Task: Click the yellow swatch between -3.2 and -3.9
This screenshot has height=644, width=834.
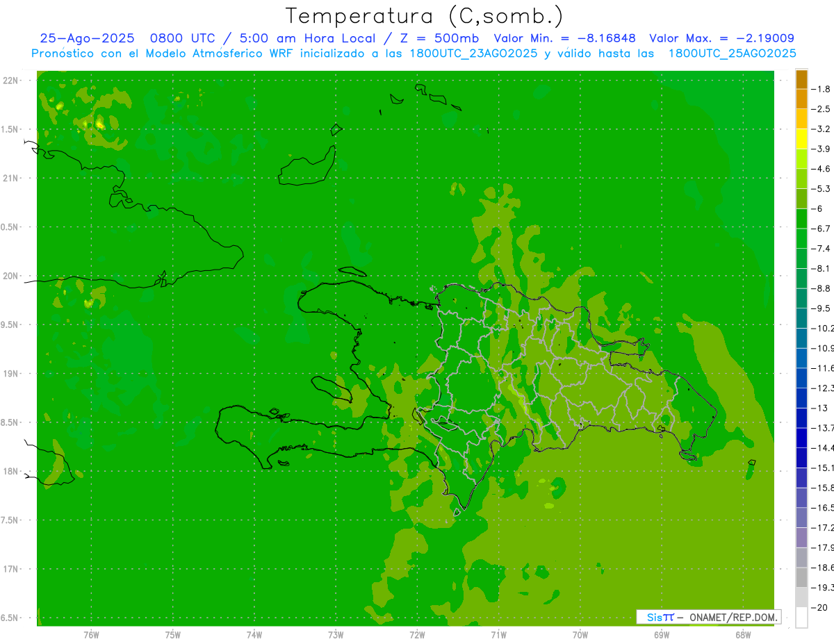Action: coord(801,139)
